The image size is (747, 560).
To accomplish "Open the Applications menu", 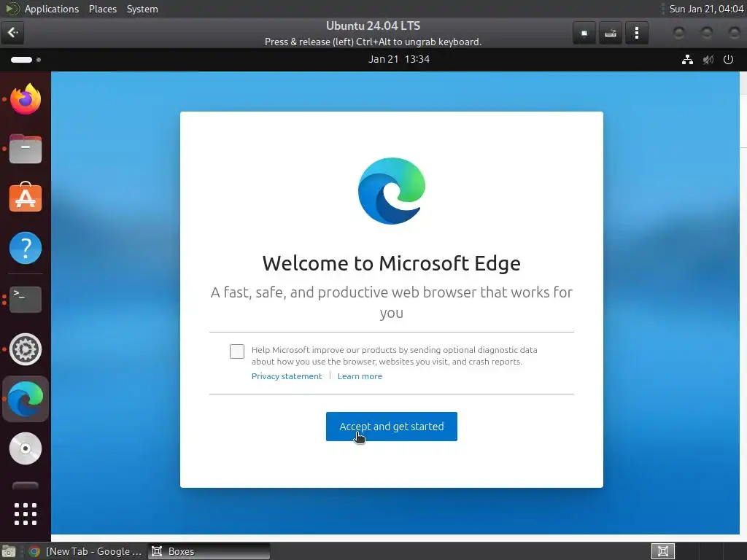I will [52, 9].
